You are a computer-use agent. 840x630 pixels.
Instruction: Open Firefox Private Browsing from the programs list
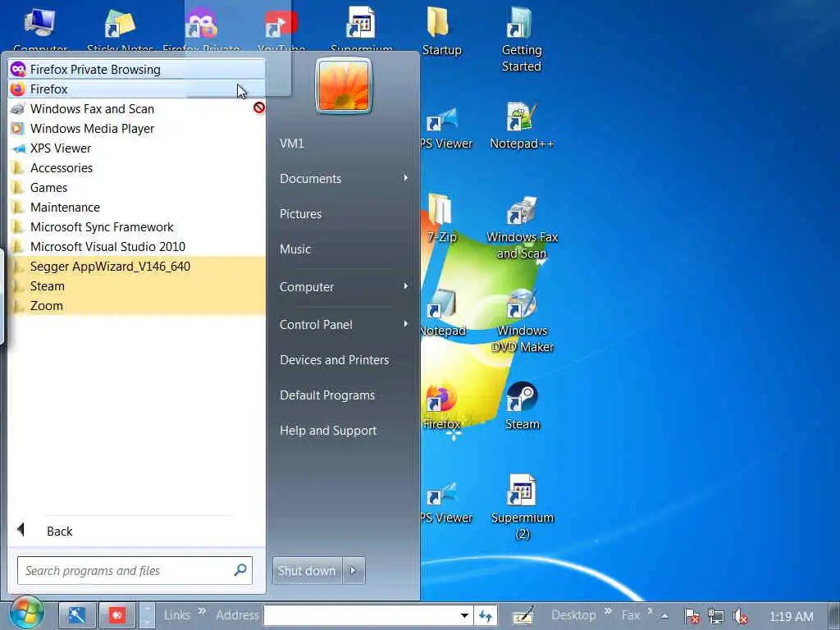click(x=137, y=70)
